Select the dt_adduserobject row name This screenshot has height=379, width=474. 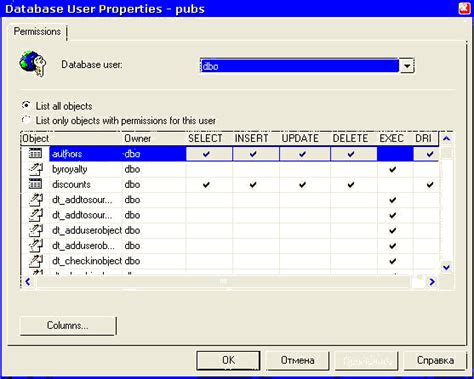pyautogui.click(x=87, y=231)
